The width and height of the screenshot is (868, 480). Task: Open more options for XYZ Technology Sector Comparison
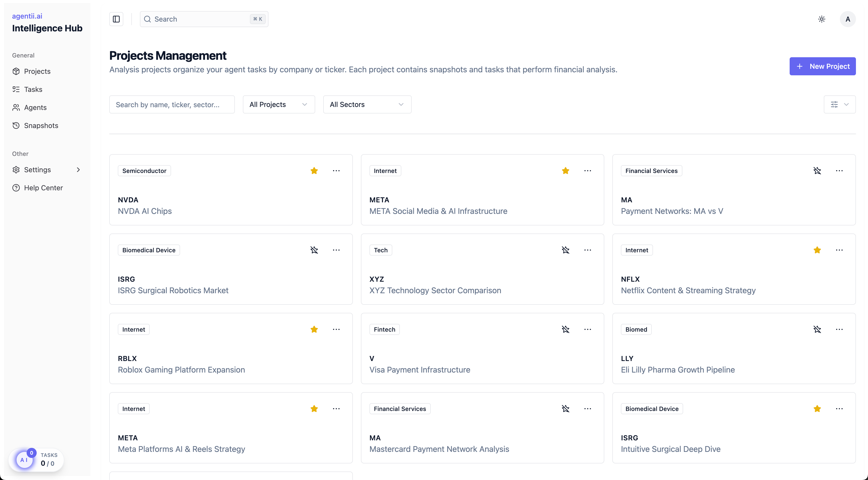pyautogui.click(x=587, y=250)
